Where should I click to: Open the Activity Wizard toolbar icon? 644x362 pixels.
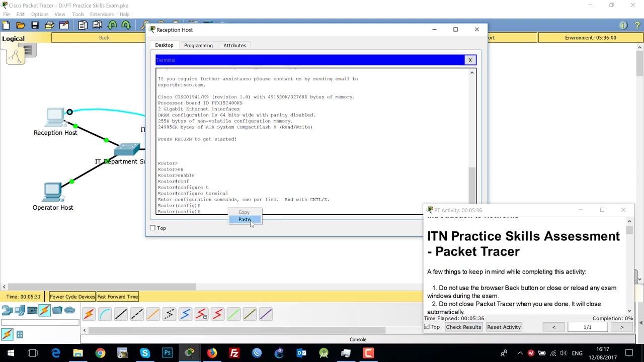tap(64, 25)
